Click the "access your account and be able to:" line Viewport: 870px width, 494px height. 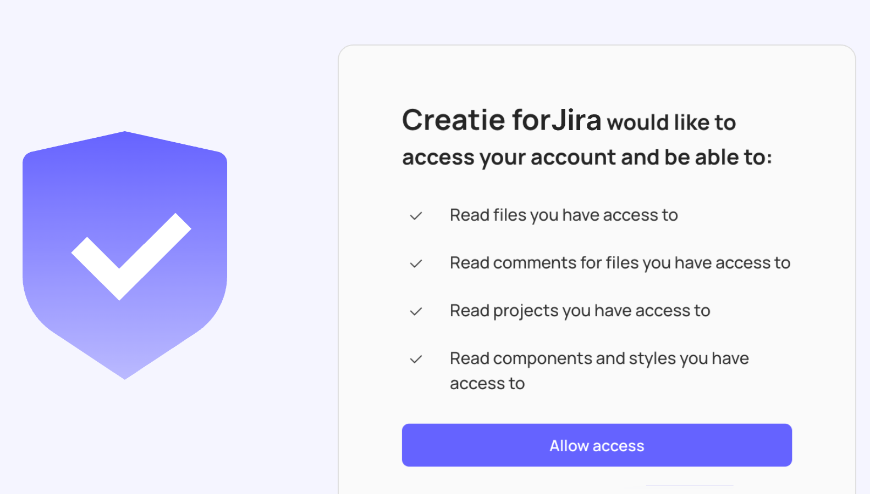[x=587, y=158]
